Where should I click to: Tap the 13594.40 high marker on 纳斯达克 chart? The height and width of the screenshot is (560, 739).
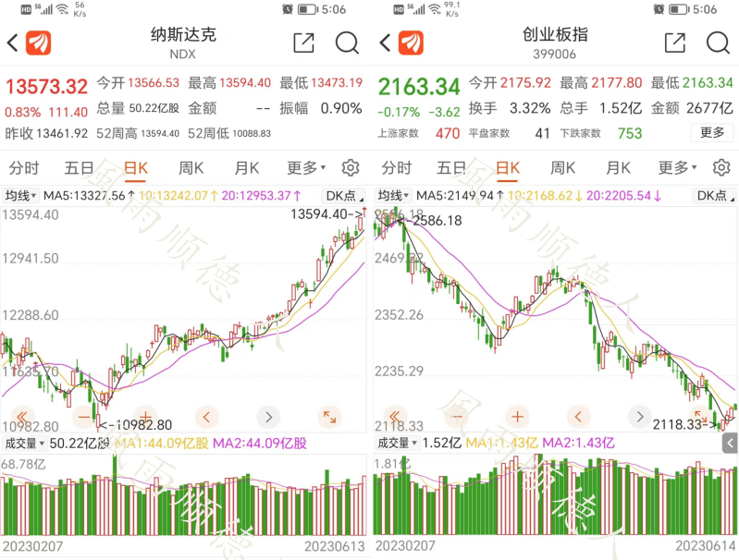tap(327, 214)
